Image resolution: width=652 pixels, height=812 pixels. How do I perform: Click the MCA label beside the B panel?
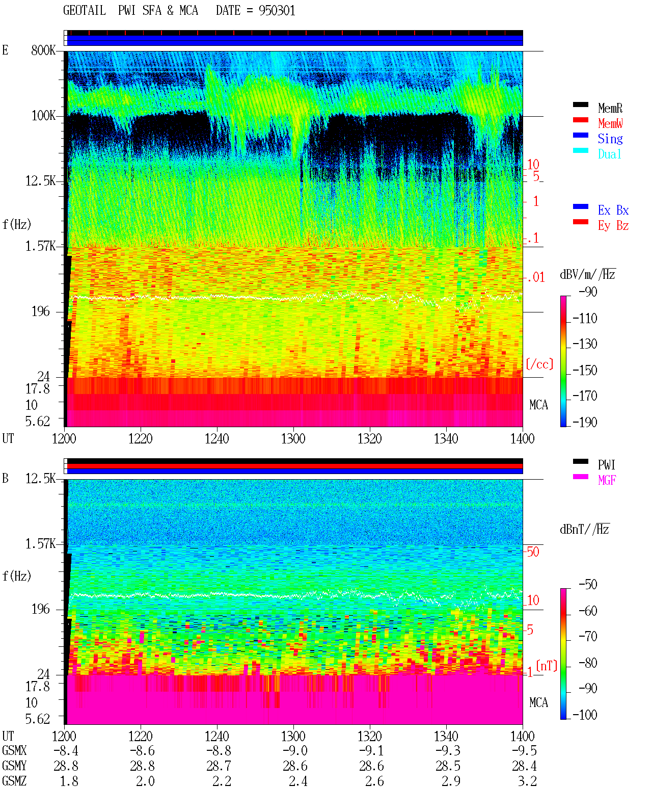[x=538, y=703]
